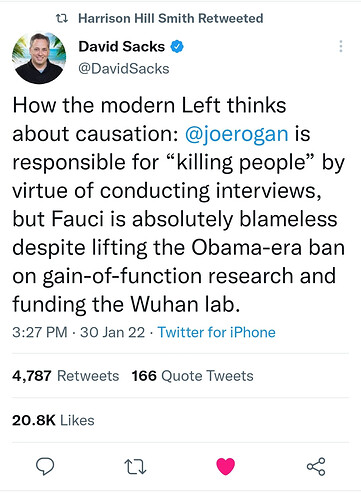Open Harrison Hill Smith Retweeted label
361x500 pixels.
point(171,18)
